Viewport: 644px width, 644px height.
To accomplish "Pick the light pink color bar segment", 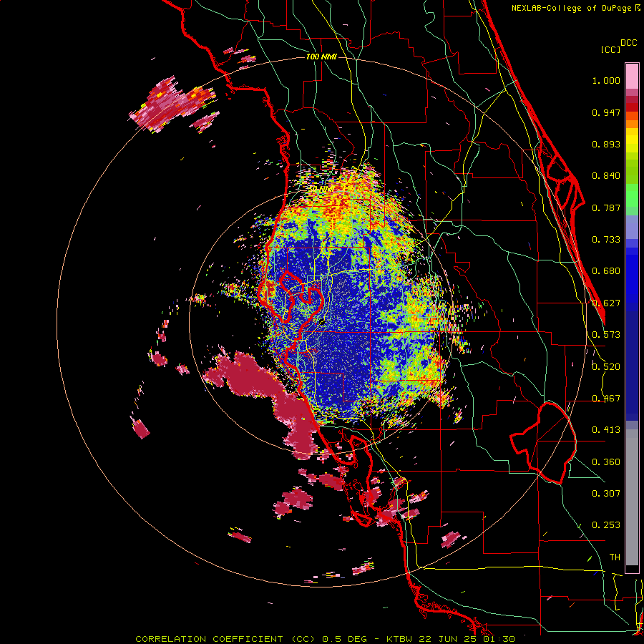I will coord(632,77).
